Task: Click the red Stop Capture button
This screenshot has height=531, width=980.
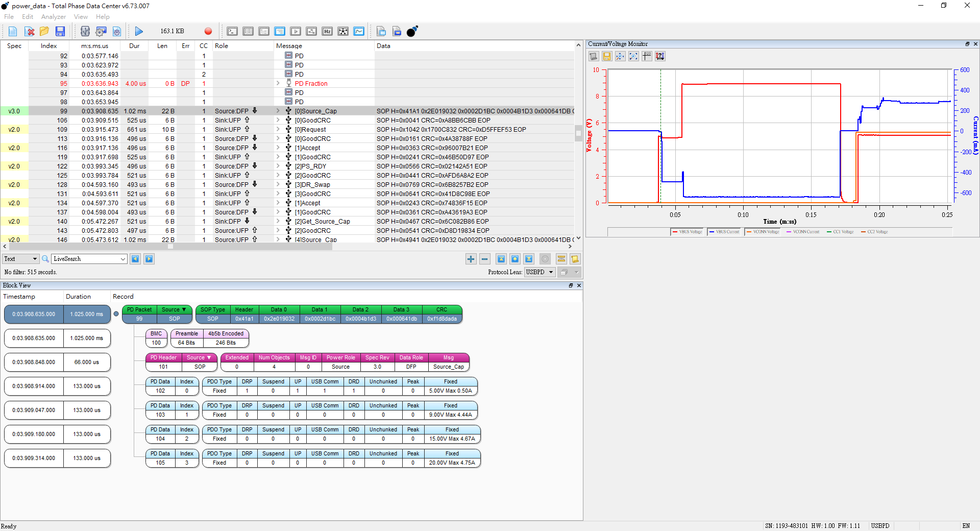Action: pyautogui.click(x=208, y=32)
